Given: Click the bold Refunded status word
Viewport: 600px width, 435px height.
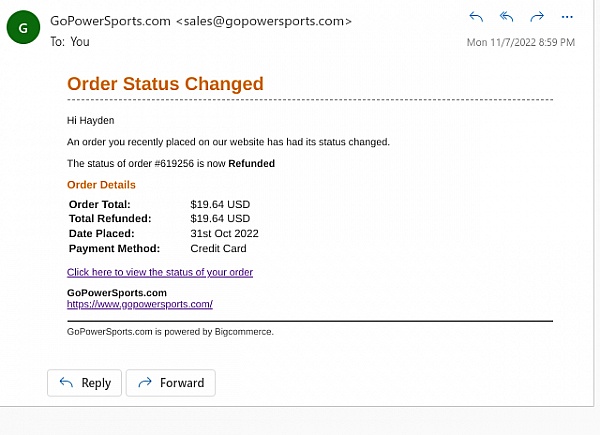Looking at the screenshot, I should click(251, 163).
